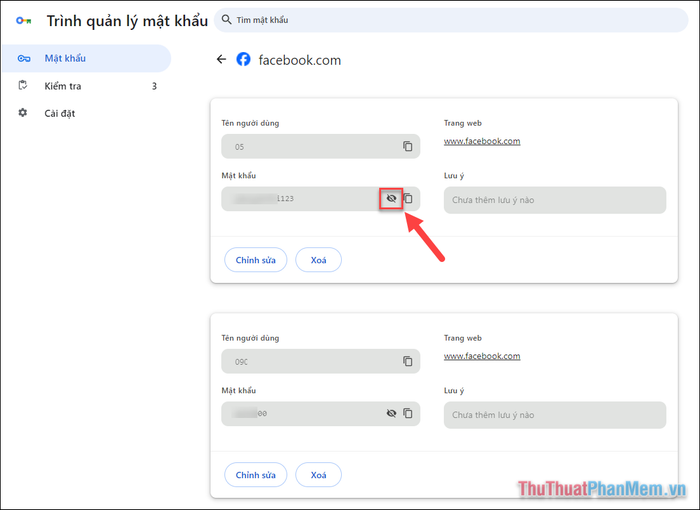Viewport: 700px width, 510px height.
Task: Toggle password visibility in the second entry
Action: pos(391,413)
